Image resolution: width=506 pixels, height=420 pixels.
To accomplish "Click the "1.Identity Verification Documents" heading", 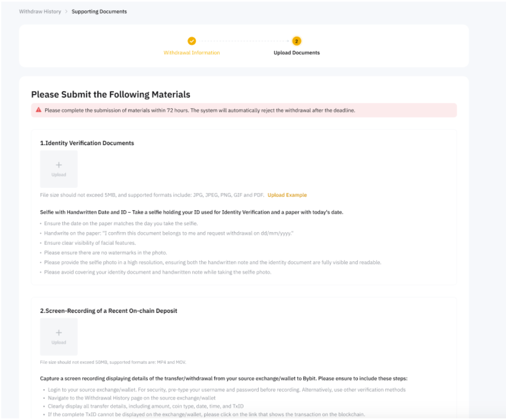I will (87, 143).
